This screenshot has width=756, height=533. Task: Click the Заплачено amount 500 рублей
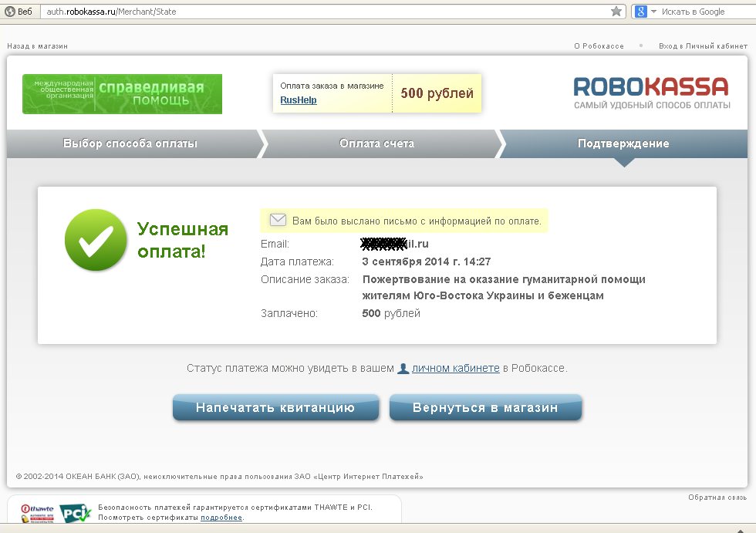(391, 313)
